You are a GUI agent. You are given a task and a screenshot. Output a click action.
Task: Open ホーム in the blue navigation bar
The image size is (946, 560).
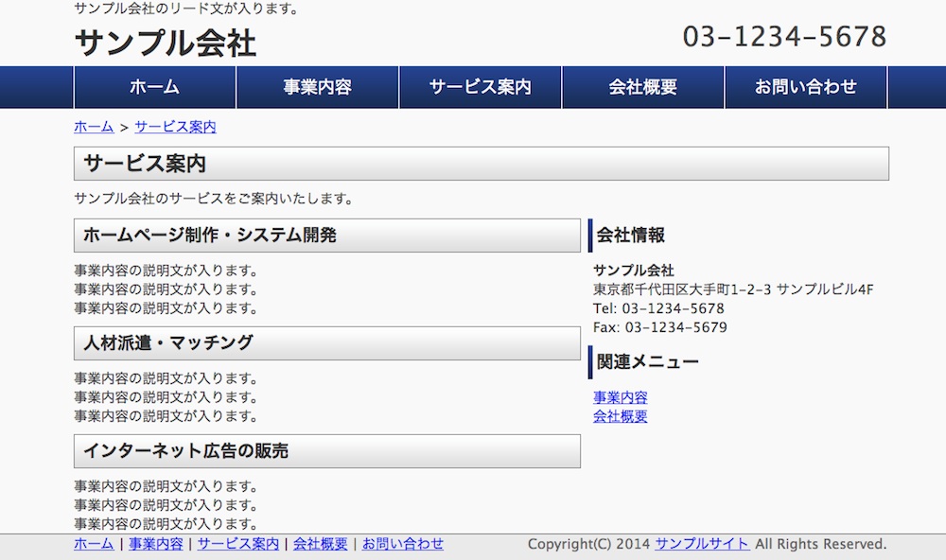click(154, 87)
